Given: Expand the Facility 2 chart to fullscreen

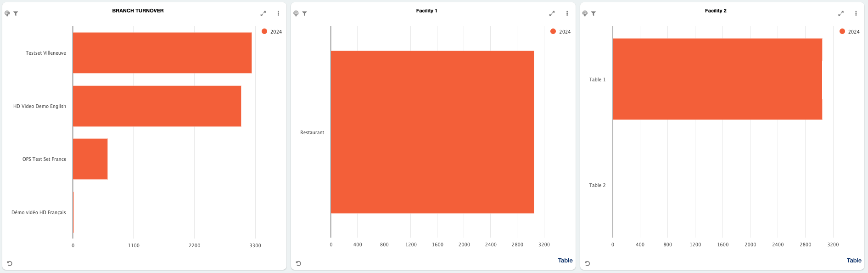Looking at the screenshot, I should point(841,13).
